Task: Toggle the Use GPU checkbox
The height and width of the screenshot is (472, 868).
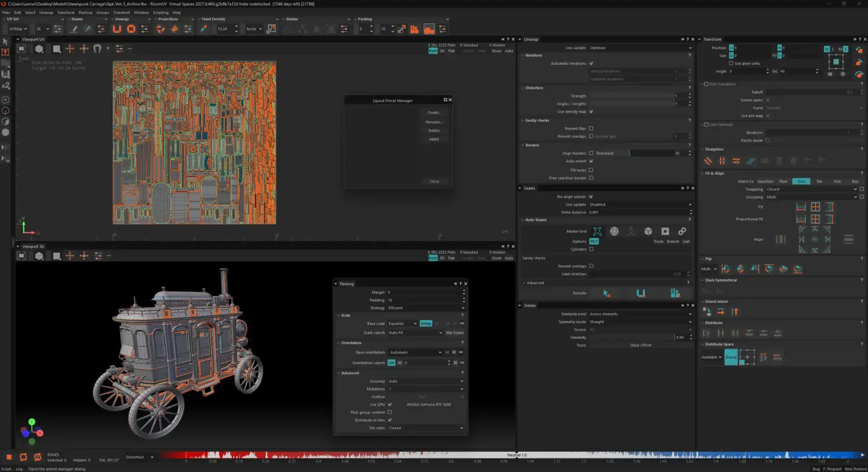Action: (390, 405)
